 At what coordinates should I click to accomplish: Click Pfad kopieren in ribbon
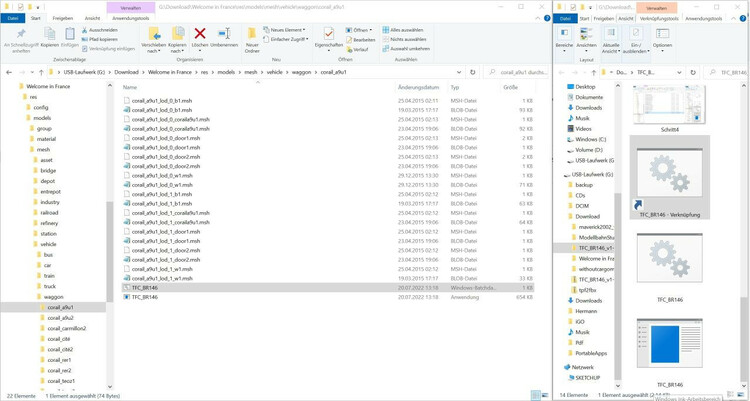click(x=99, y=39)
